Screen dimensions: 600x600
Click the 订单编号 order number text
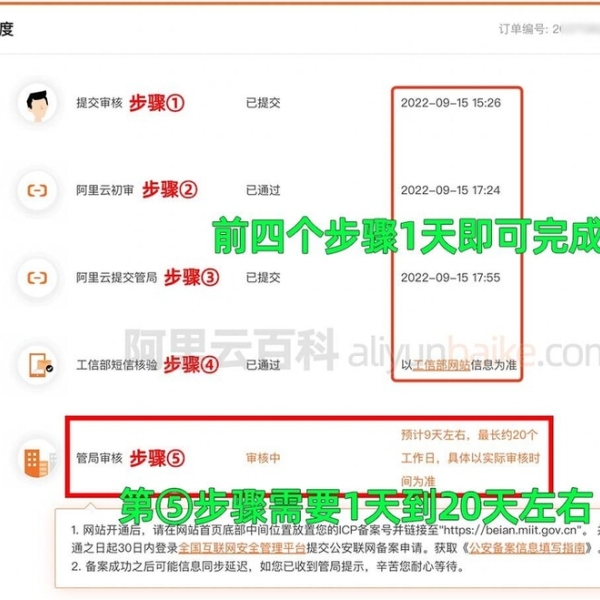click(549, 29)
